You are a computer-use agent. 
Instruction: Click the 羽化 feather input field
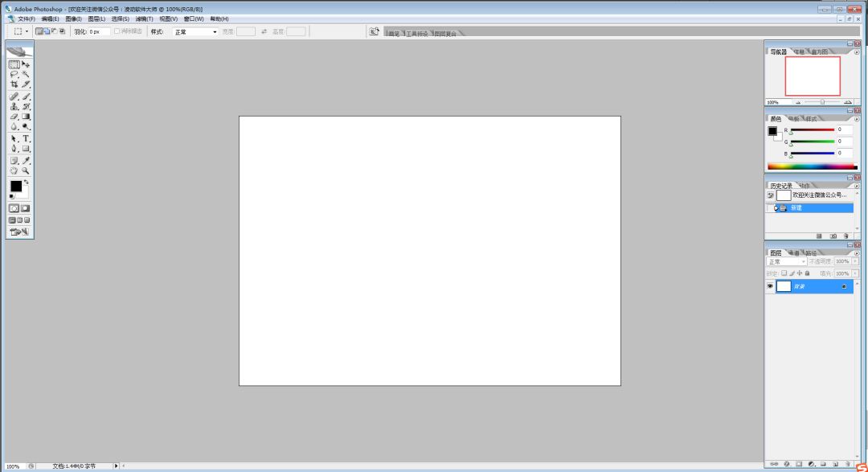pos(99,31)
